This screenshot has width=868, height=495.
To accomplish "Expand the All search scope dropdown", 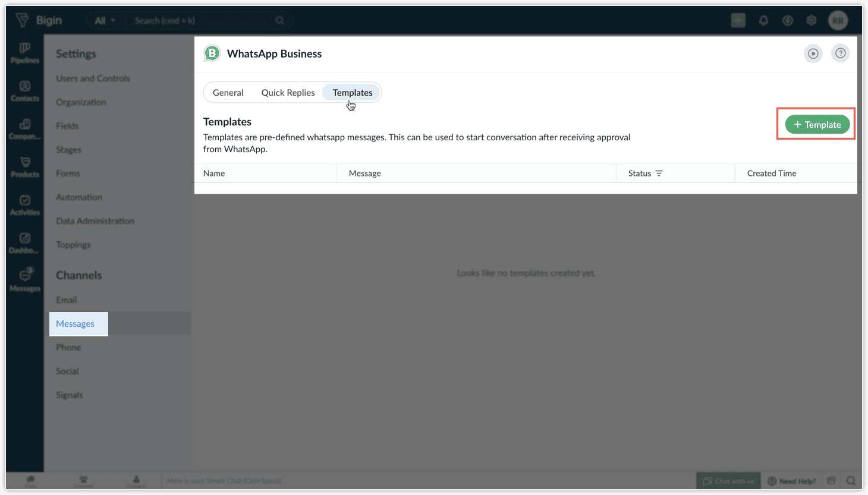I will tap(105, 21).
